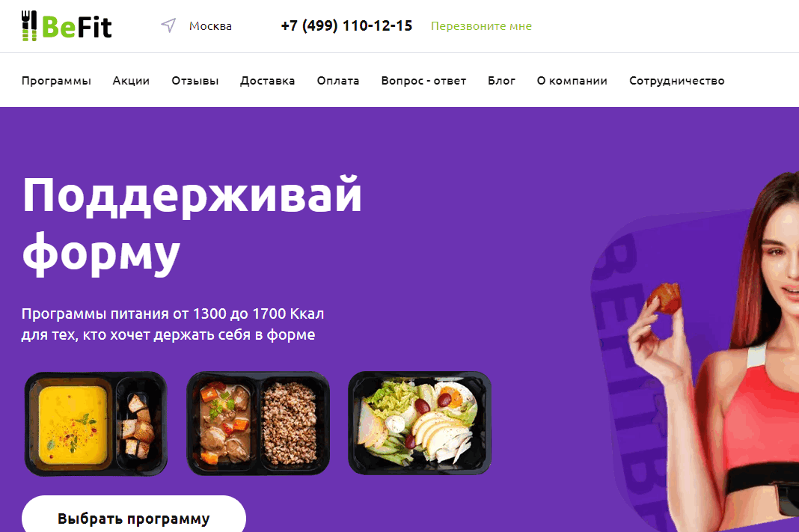Click phone number +7 (499) 110-12-15
Image resolution: width=799 pixels, height=532 pixels.
(346, 25)
